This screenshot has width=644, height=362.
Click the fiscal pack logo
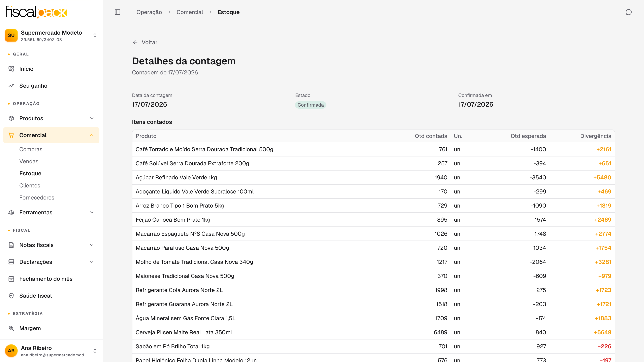click(36, 12)
